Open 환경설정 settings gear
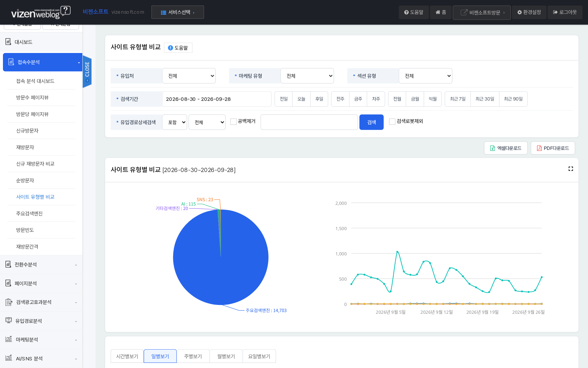 click(x=529, y=12)
